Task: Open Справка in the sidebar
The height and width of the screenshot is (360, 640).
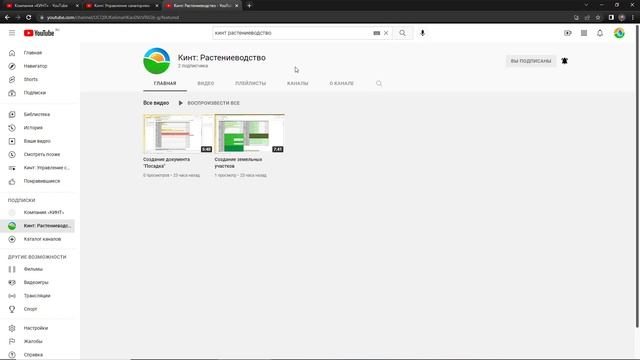Action: (37, 355)
